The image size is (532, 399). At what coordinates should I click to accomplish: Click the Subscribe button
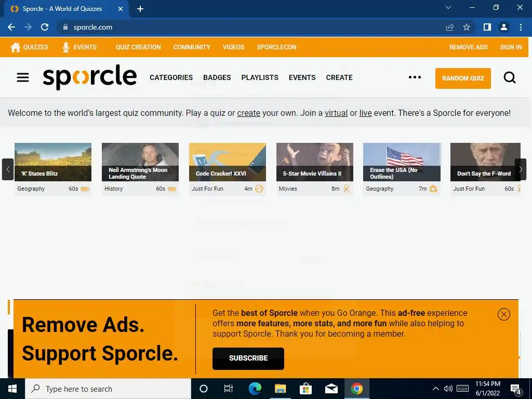tap(248, 358)
